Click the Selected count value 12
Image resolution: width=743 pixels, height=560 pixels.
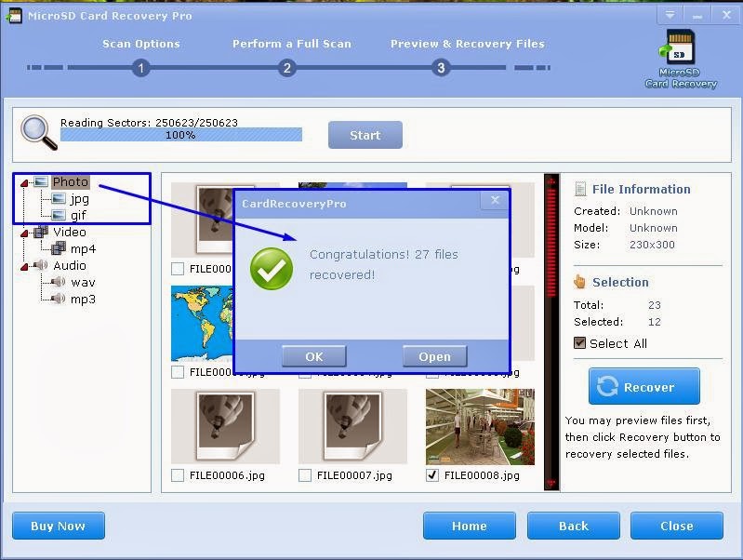(x=655, y=322)
